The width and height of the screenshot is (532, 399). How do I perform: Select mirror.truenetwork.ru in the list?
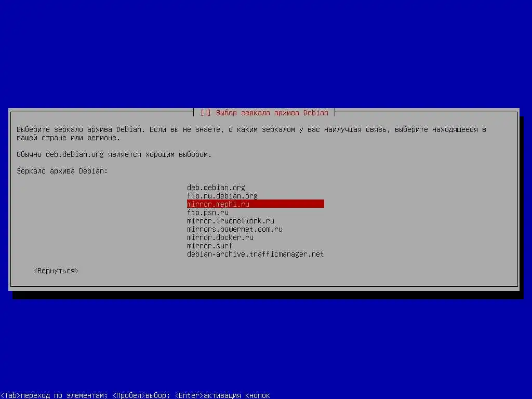[256, 220]
